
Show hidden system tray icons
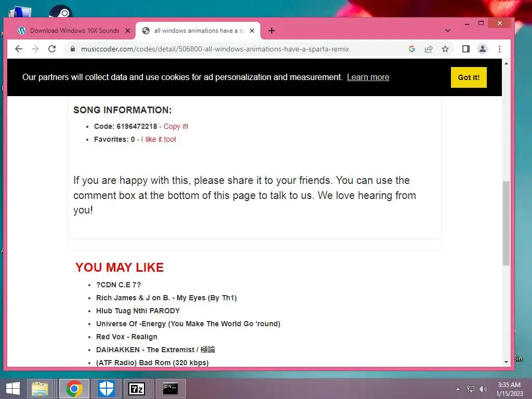tap(458, 389)
